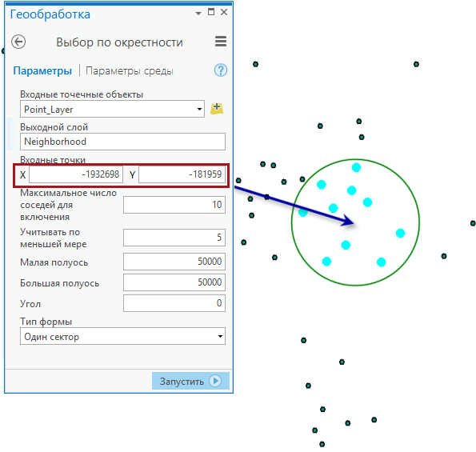Click the yellow add-features pencil icon
The width and height of the screenshot is (476, 452).
(217, 109)
